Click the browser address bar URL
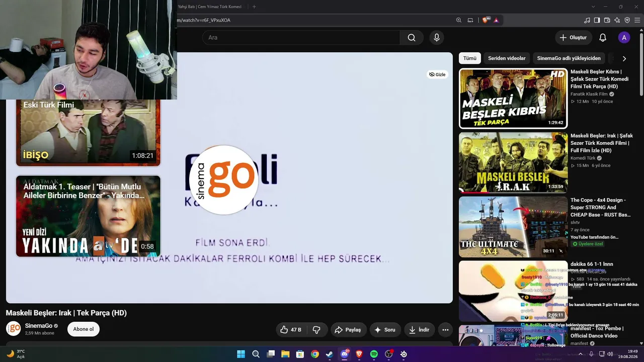 click(x=204, y=20)
